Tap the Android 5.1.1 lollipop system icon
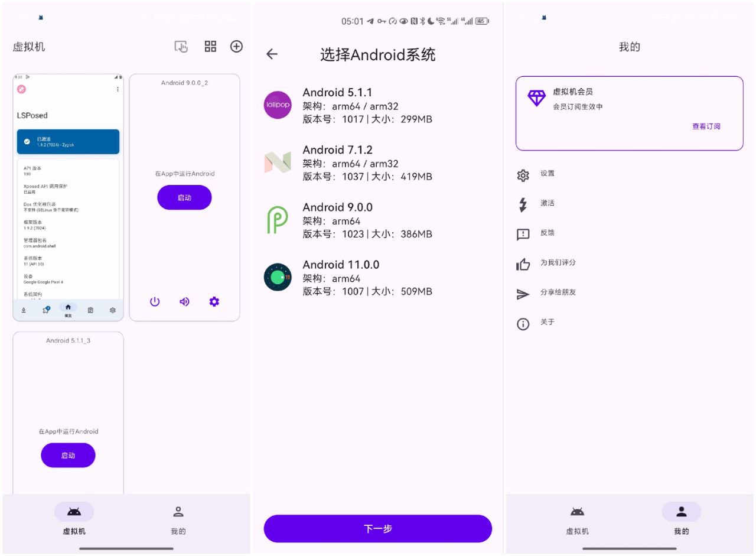Screen dimensions: 756x556 [278, 105]
